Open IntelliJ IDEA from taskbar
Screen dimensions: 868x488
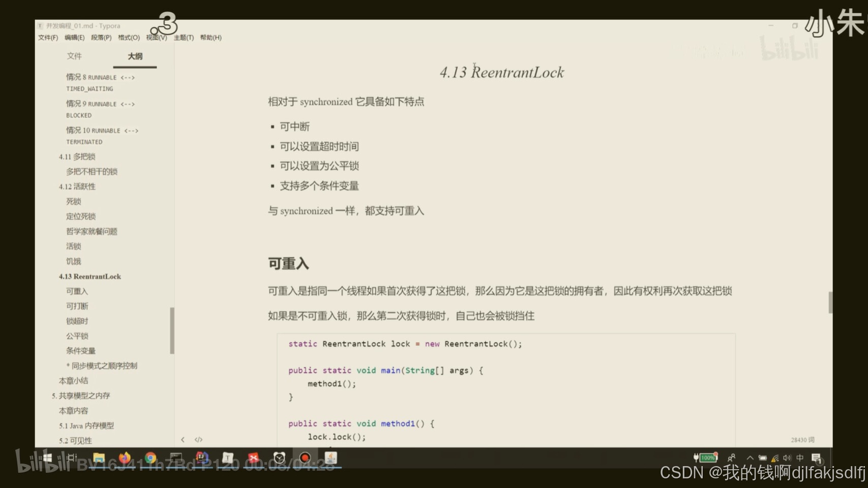[x=202, y=458]
